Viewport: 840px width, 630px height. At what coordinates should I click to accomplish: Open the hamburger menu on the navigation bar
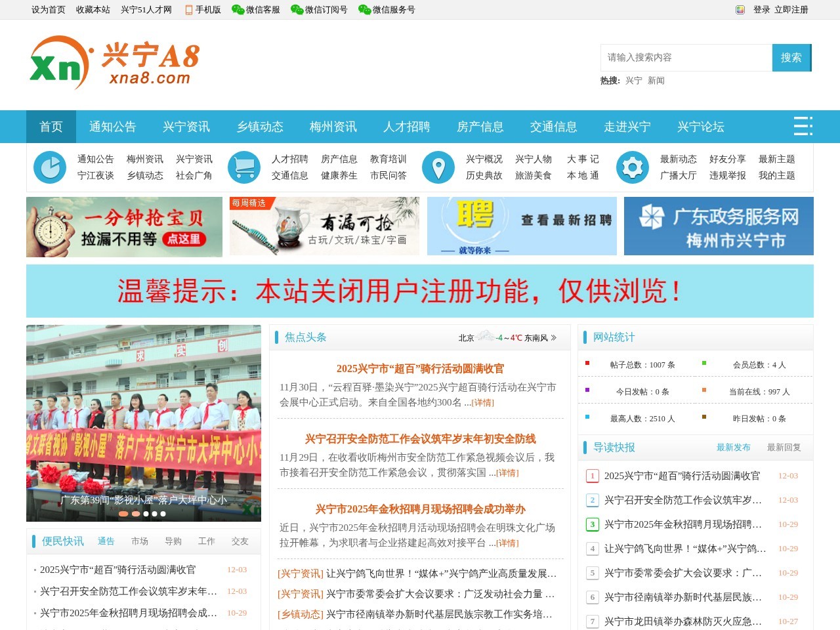pos(803,127)
